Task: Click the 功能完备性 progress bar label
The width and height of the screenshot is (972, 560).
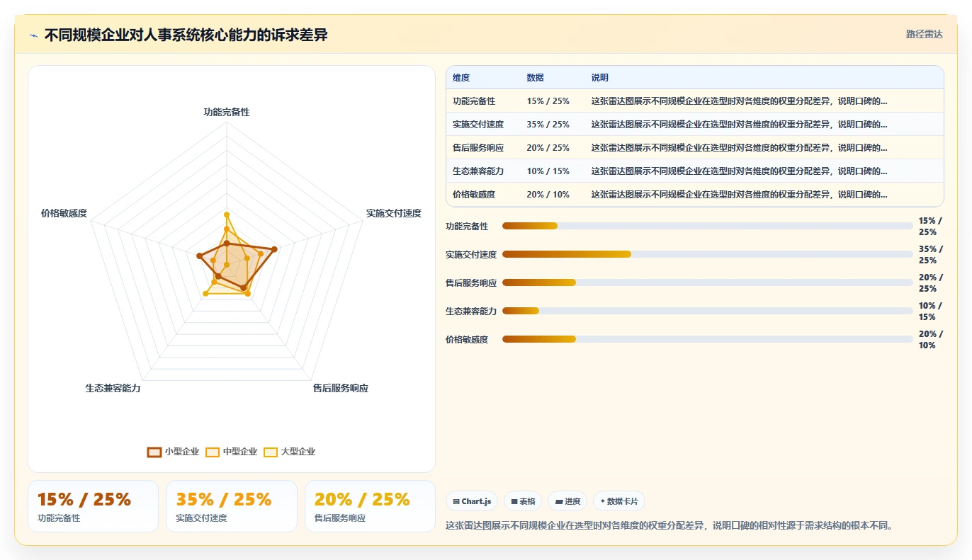Action: tap(467, 227)
